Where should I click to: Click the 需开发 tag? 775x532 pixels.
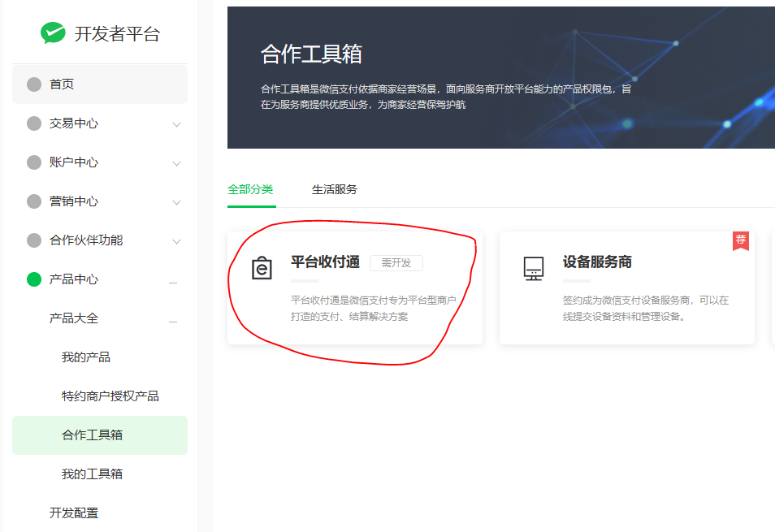click(x=396, y=263)
